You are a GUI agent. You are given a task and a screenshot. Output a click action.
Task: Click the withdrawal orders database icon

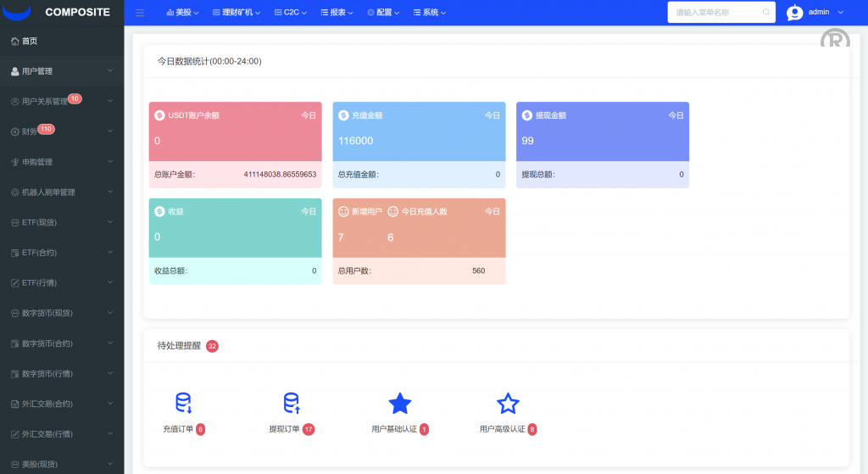[x=292, y=403]
